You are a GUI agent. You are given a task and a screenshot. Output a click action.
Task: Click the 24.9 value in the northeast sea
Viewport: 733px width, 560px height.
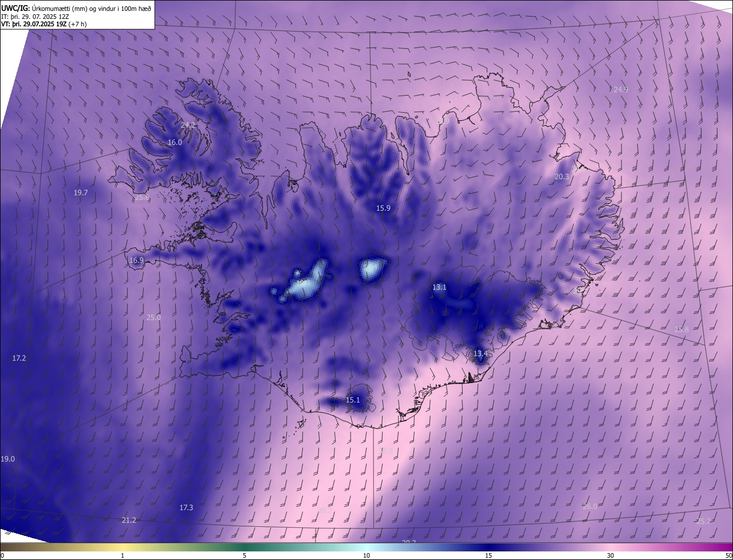pyautogui.click(x=621, y=89)
